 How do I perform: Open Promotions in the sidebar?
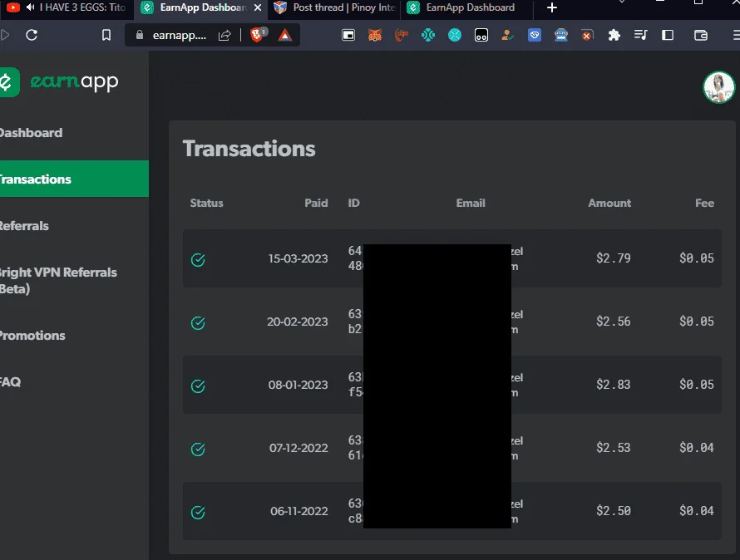32,336
